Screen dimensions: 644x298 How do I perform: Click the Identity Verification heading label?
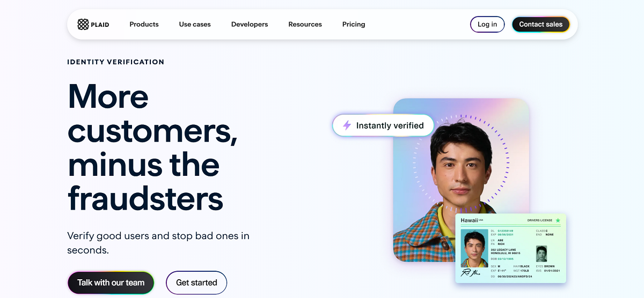pyautogui.click(x=116, y=62)
